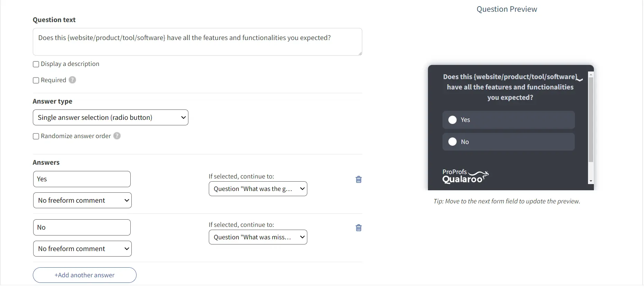Choose the No radio option in preview
This screenshot has height=288, width=644.
click(452, 142)
